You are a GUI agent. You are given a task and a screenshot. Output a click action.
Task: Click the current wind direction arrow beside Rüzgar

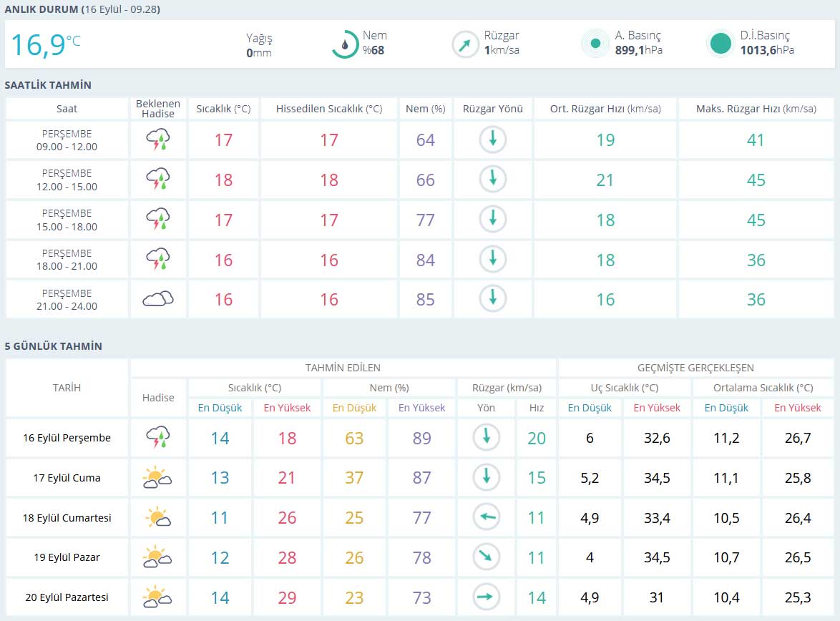[x=465, y=44]
